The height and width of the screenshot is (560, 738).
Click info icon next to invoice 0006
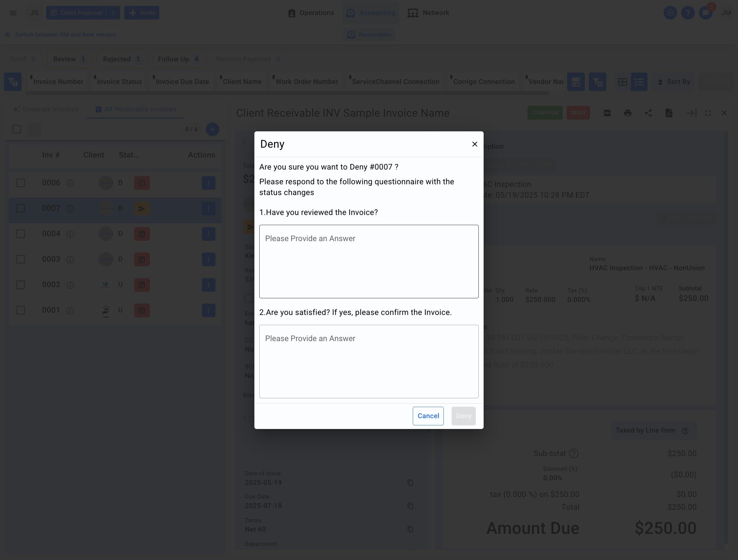pos(70,183)
